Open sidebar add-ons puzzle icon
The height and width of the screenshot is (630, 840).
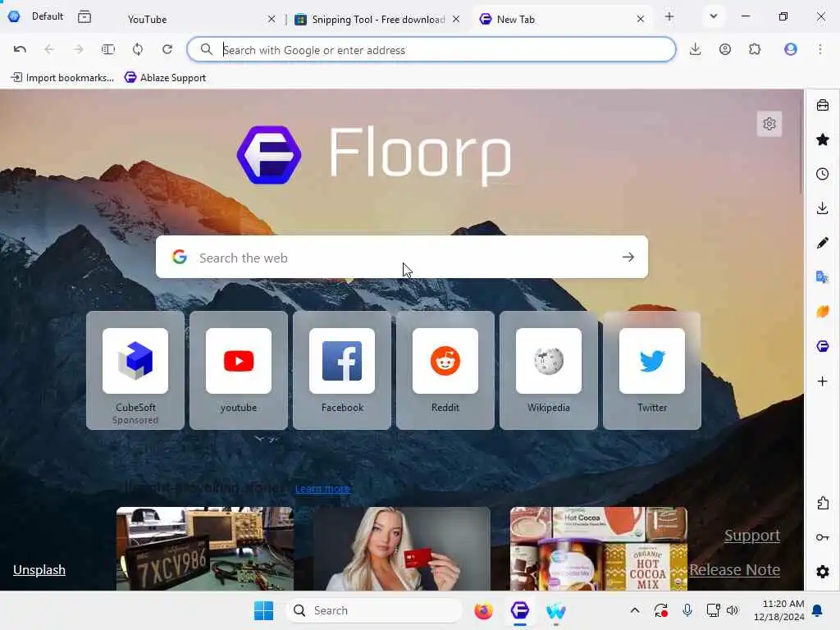coord(822,503)
